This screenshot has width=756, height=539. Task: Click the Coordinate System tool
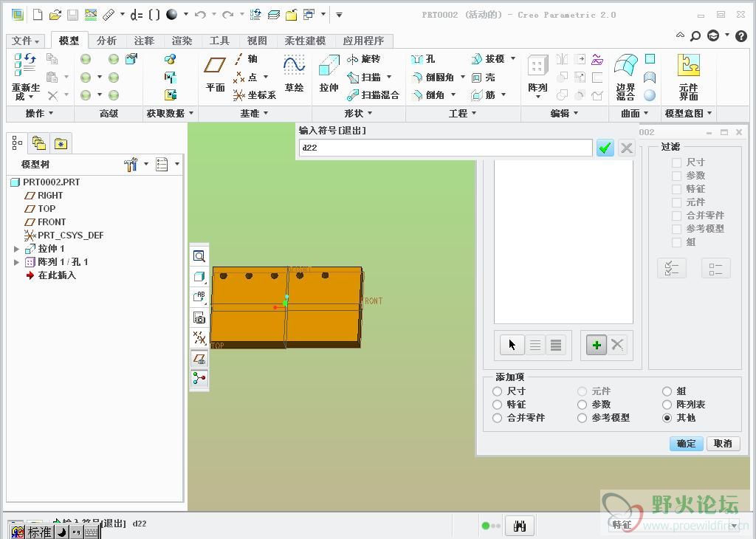pyautogui.click(x=255, y=95)
